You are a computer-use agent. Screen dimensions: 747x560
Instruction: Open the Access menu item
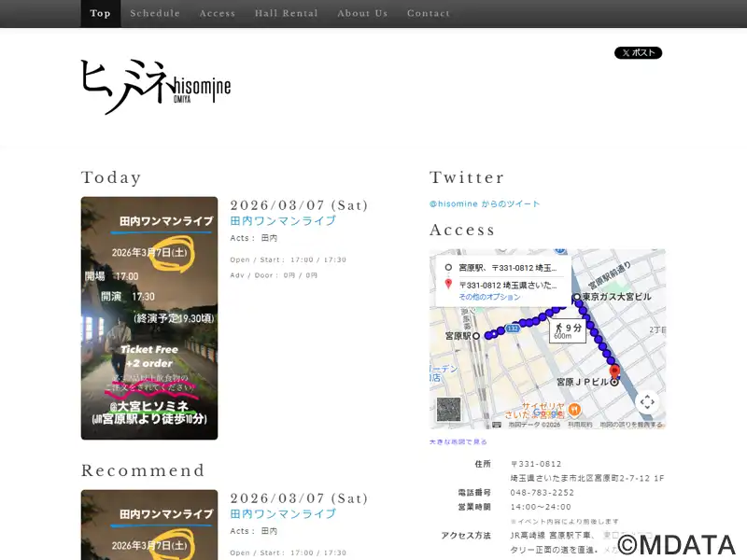click(x=218, y=13)
